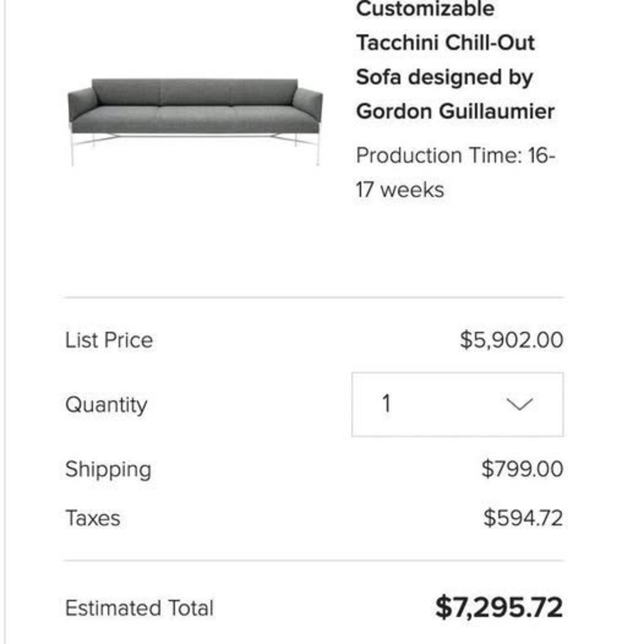Select the quantity value 1

[x=386, y=404]
